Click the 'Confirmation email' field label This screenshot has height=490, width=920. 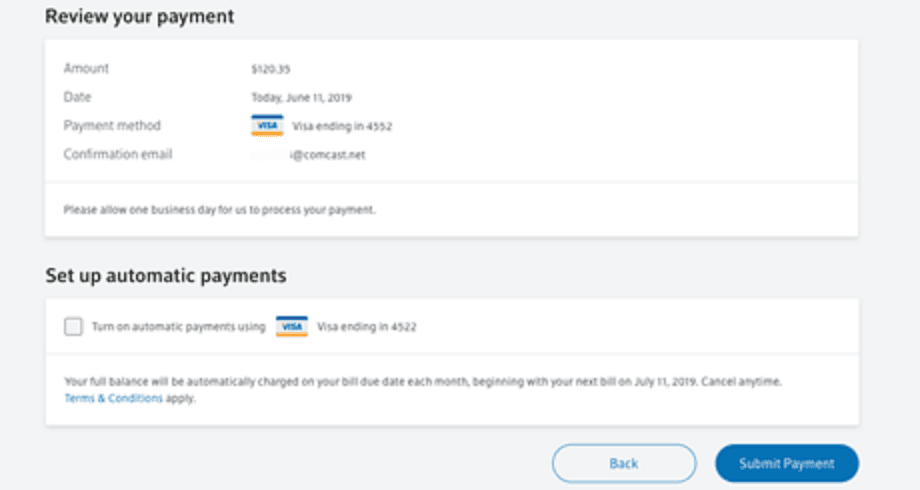click(118, 155)
